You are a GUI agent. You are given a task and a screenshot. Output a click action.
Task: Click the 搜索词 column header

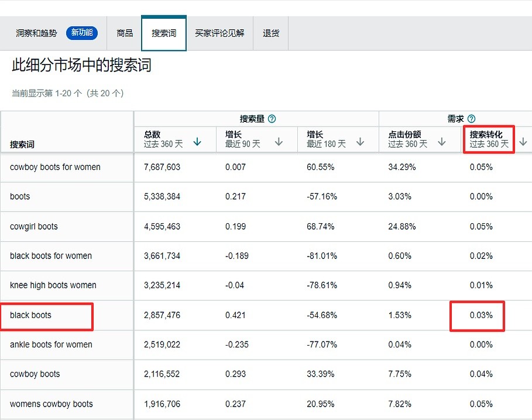point(22,144)
